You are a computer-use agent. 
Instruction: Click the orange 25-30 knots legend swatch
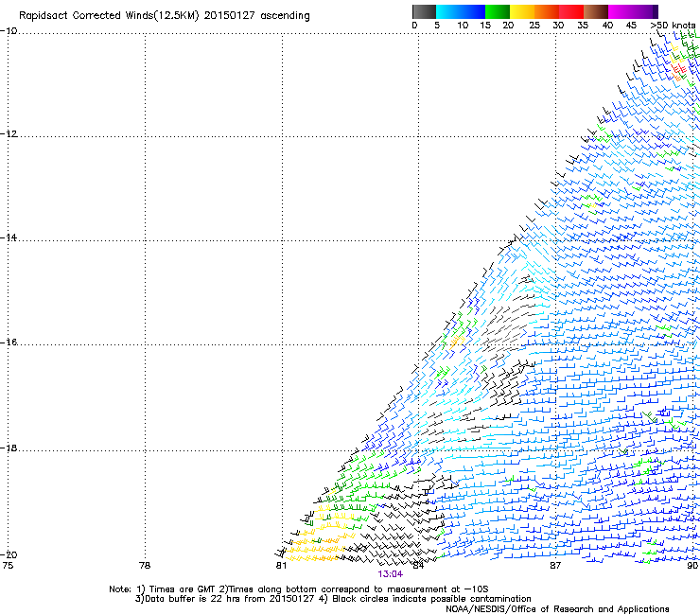pos(547,11)
